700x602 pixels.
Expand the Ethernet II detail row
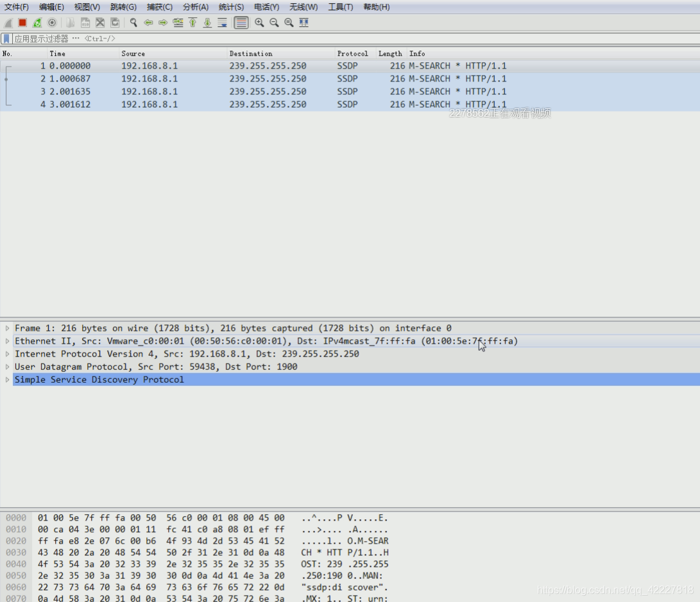pos(7,341)
